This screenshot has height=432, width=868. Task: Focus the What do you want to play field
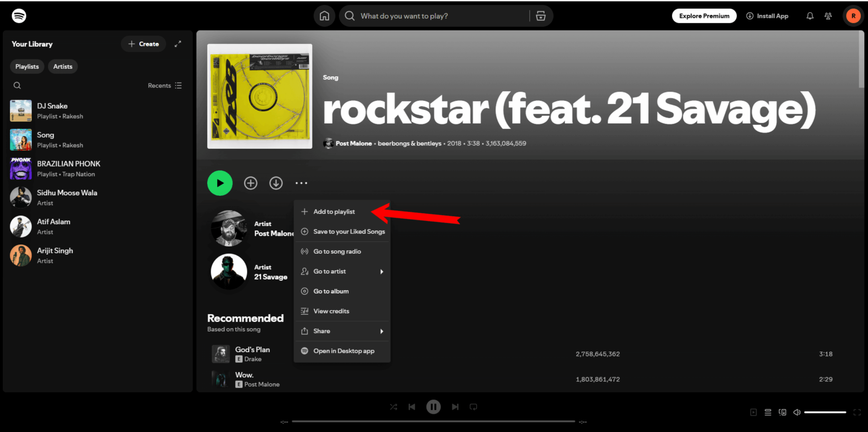pos(444,16)
